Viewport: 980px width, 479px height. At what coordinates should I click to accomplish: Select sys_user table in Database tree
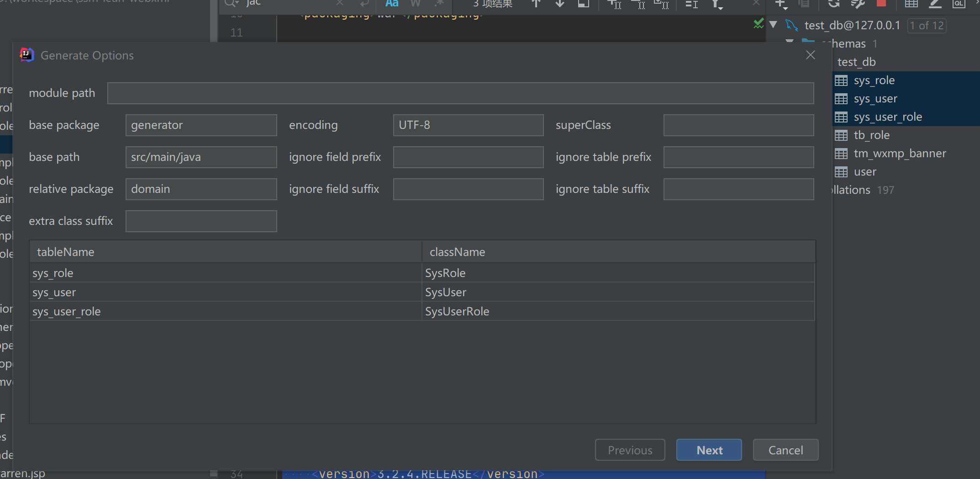click(875, 99)
